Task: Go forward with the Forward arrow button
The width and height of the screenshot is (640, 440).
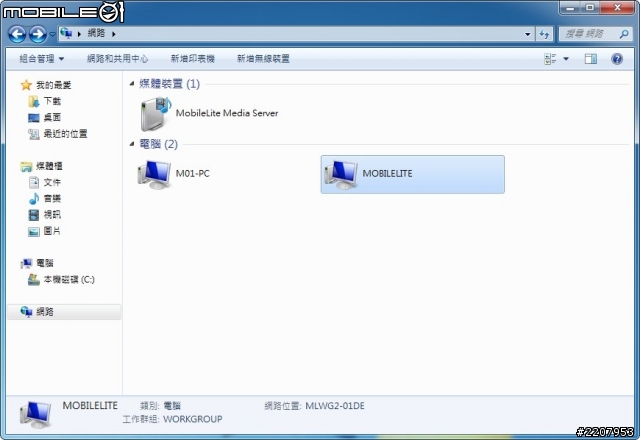Action: pyautogui.click(x=38, y=34)
